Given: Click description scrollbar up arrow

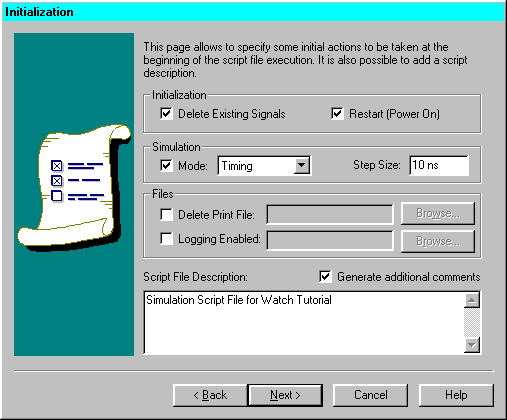Looking at the screenshot, I should click(472, 300).
